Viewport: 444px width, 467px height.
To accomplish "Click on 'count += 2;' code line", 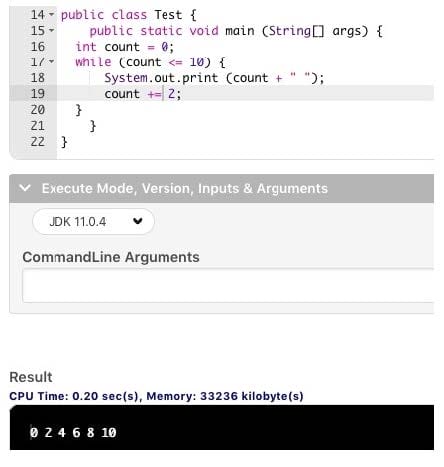I will (143, 94).
